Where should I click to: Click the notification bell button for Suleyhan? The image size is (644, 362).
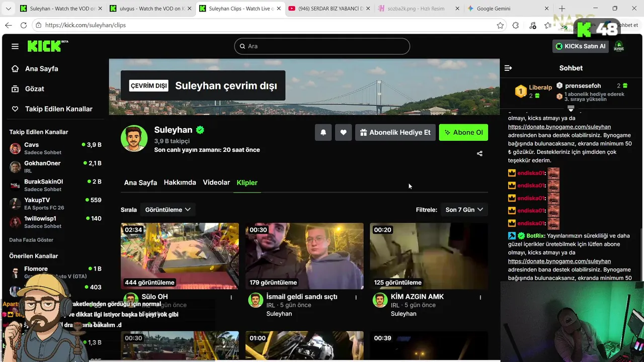point(324,132)
